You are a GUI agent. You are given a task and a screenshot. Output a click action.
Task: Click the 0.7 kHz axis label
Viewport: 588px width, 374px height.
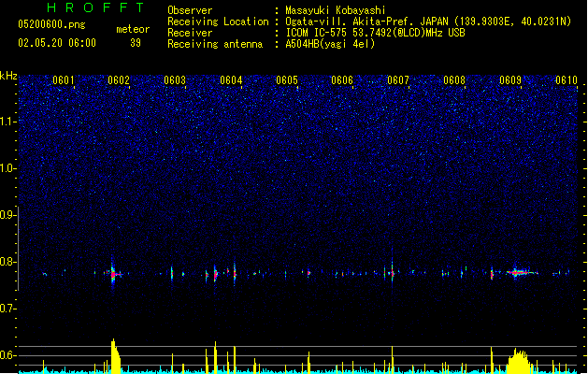tap(7, 309)
